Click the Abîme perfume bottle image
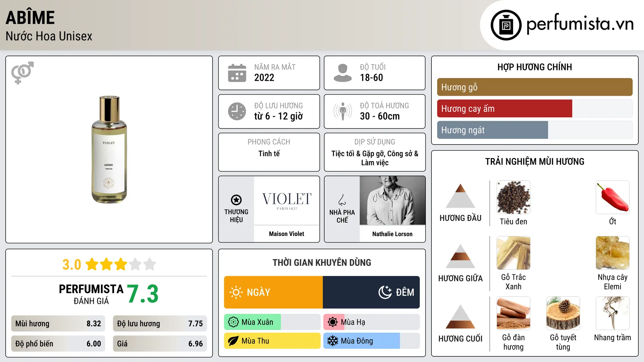The height and width of the screenshot is (362, 644). tap(109, 149)
